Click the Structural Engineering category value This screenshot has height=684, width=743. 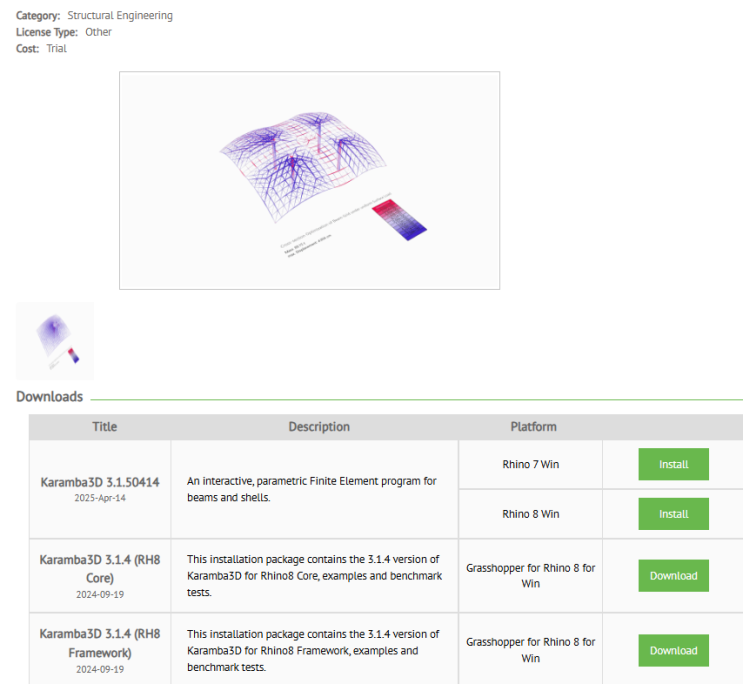[x=120, y=16]
